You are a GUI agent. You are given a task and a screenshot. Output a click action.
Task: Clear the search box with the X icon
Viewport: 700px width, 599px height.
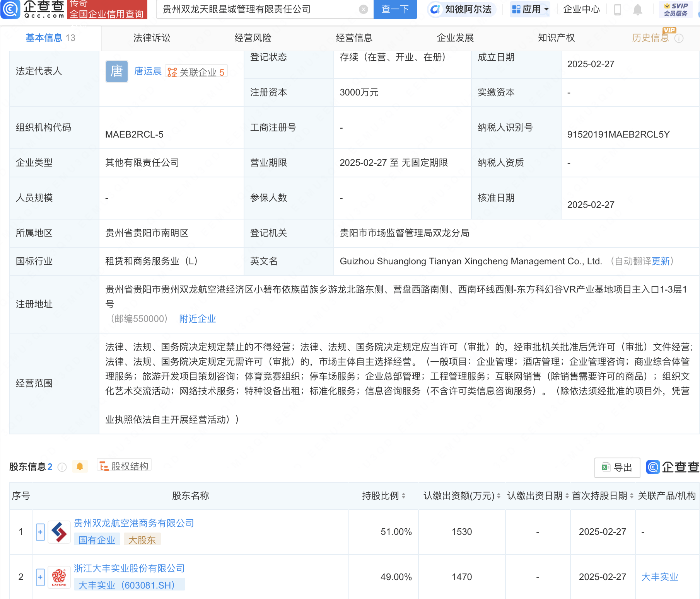pos(363,9)
